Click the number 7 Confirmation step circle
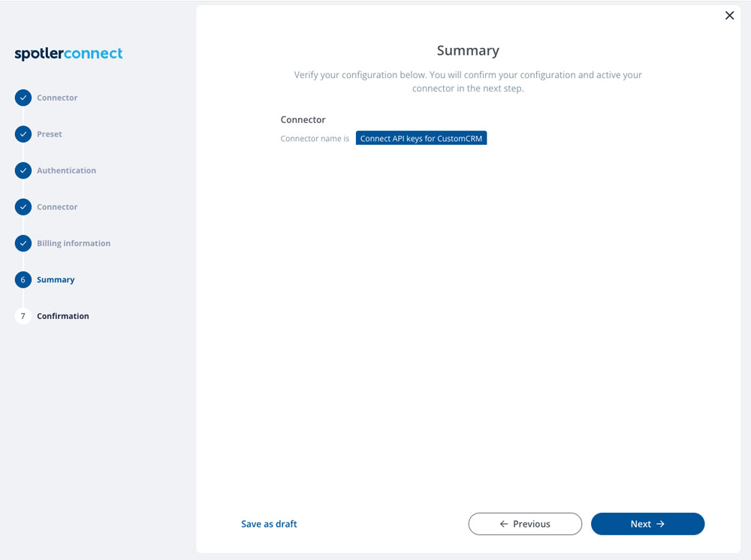 click(x=23, y=316)
